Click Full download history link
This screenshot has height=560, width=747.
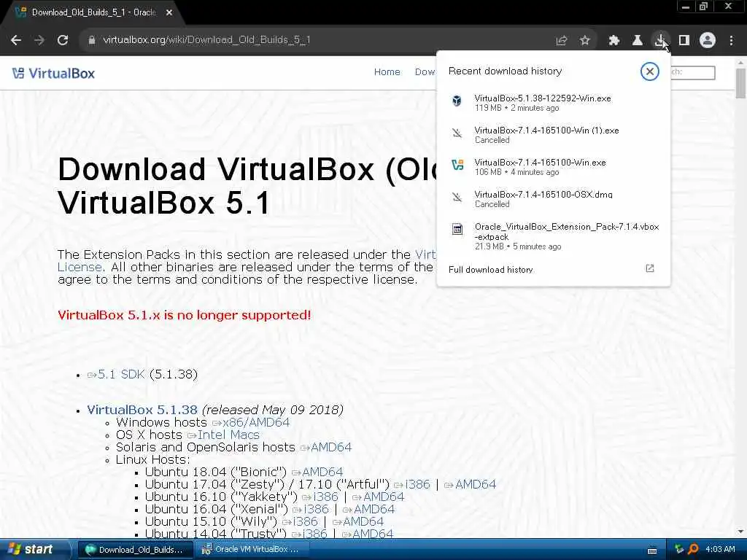[491, 270]
